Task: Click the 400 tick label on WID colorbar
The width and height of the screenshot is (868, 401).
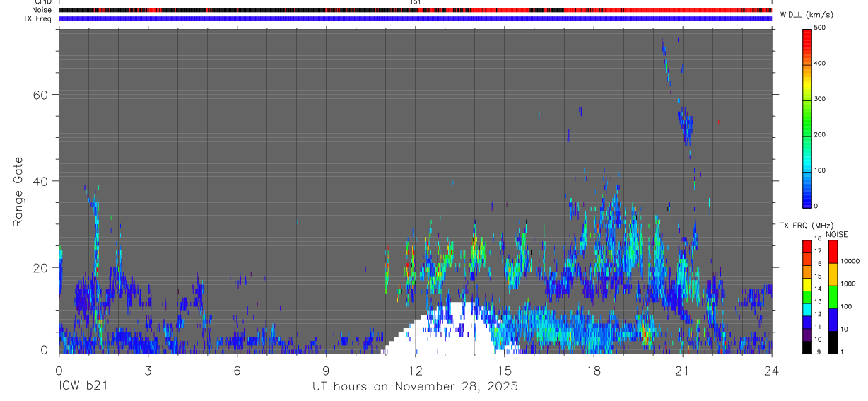Action: point(820,64)
